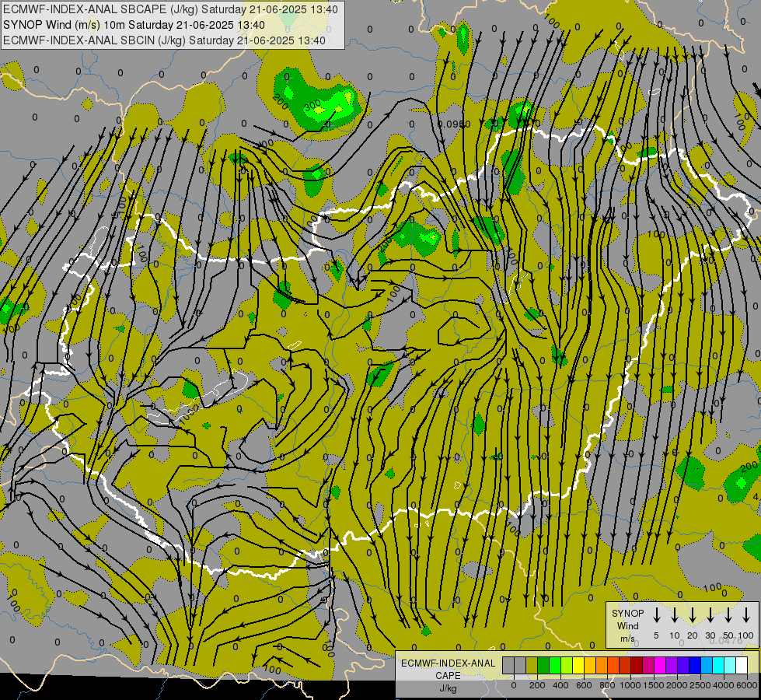Click the '4000' tick label of CAPE scale
The width and height of the screenshot is (761, 700).
pos(724,685)
